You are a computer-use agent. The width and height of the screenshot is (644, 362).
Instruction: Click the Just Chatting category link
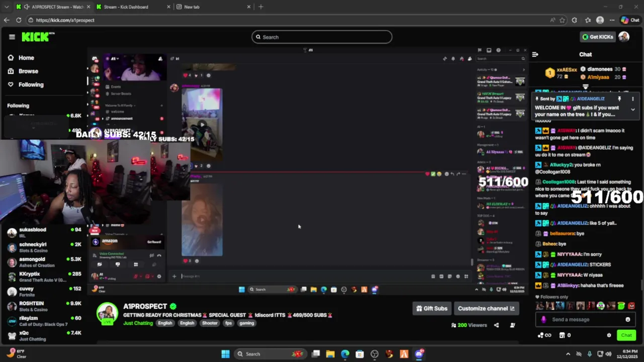[x=138, y=323]
